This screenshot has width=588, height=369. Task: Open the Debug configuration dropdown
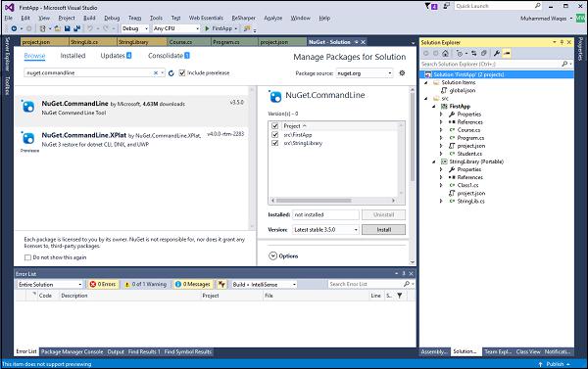click(135, 28)
